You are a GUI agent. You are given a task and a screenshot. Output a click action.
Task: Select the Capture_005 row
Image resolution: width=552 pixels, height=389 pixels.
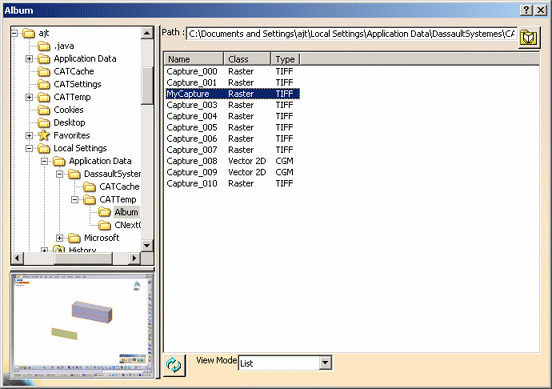pyautogui.click(x=232, y=127)
